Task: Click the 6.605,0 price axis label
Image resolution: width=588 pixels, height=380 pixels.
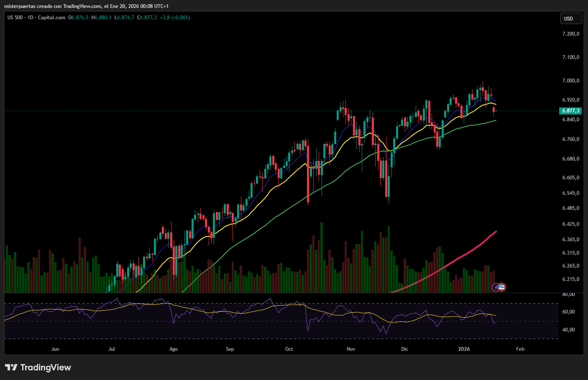Action: pyautogui.click(x=571, y=178)
